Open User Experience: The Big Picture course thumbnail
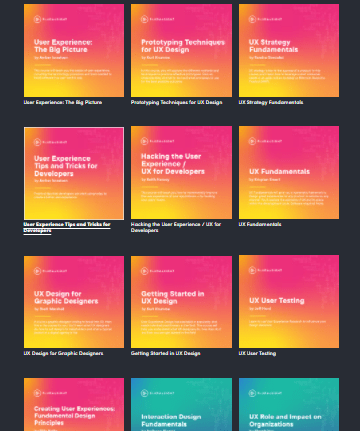360x431 pixels. pos(74,50)
